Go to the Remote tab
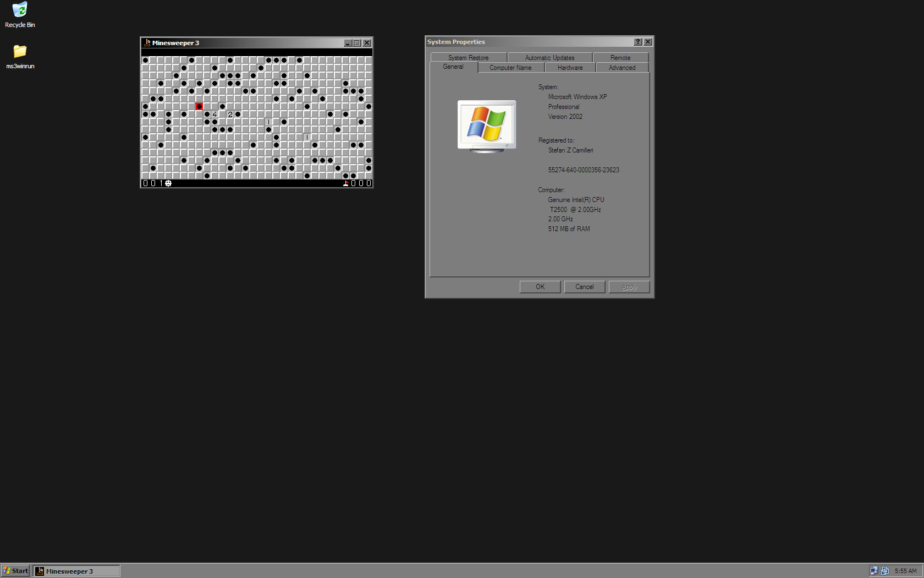This screenshot has height=578, width=924. point(620,58)
